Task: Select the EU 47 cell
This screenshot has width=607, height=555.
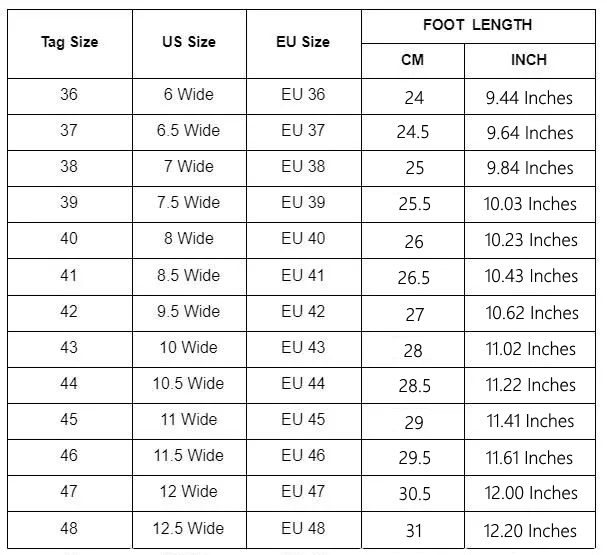Action: click(x=304, y=493)
